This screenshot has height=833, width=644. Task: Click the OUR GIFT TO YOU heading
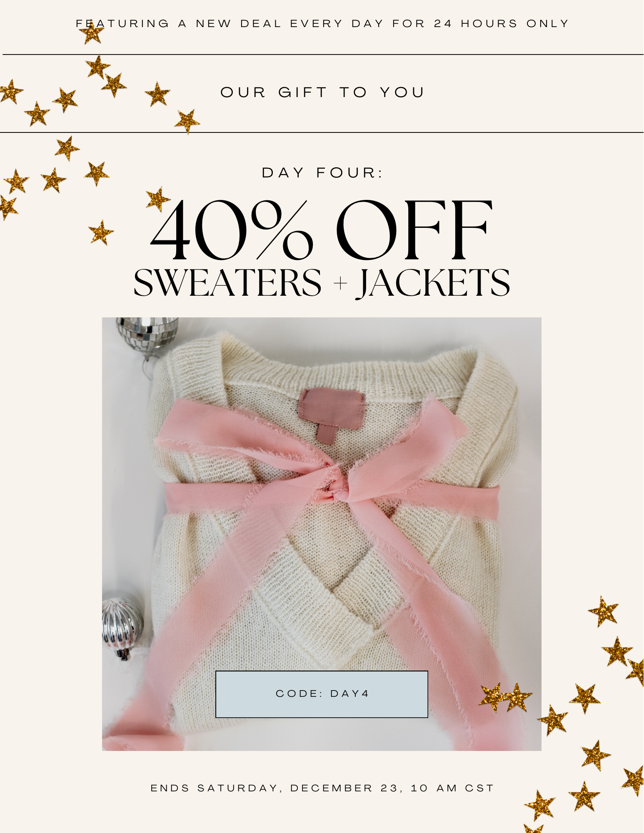(322, 92)
